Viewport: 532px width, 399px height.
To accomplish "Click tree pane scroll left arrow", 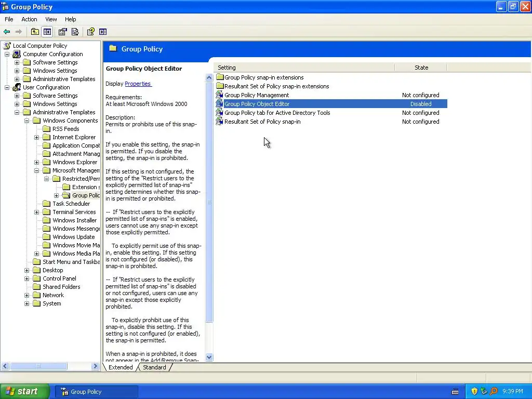I will (5, 366).
